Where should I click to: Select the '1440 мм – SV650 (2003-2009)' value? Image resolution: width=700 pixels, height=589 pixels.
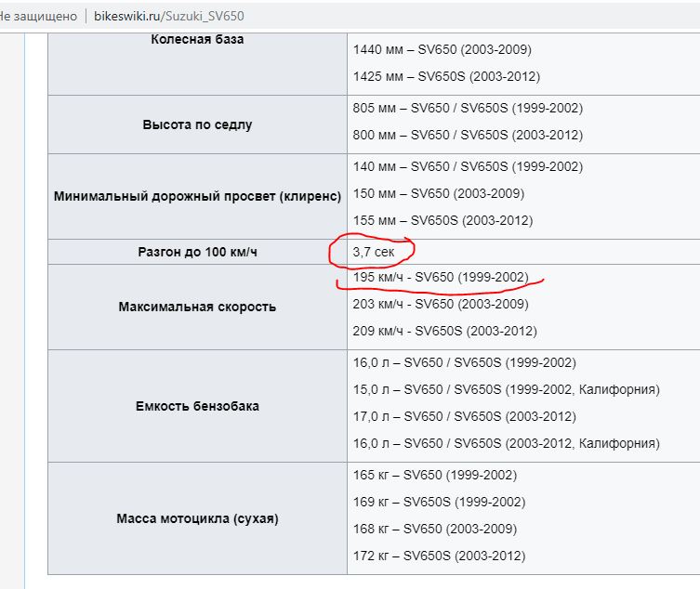pyautogui.click(x=442, y=49)
